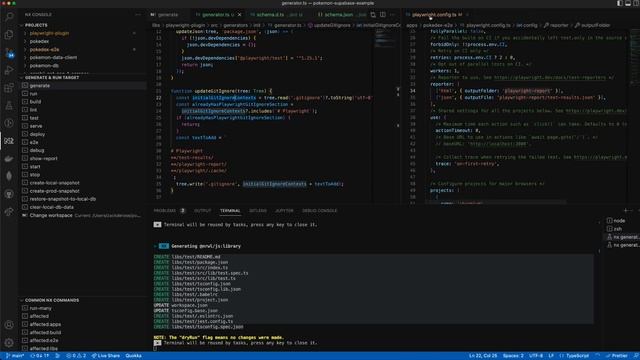Screen dimensions: 640x360
Task: Click icon beside serve target
Action: tap(25, 126)
